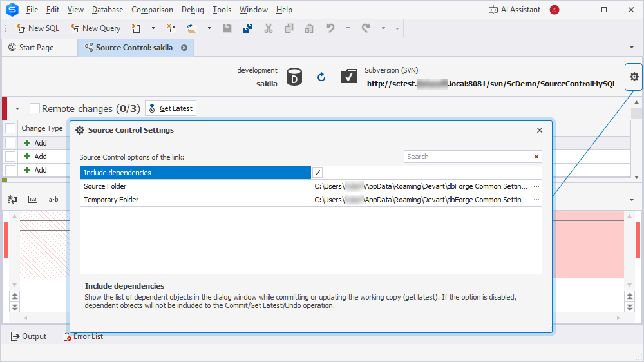Image resolution: width=644 pixels, height=362 pixels.
Task: Click the Save All toolbar icon
Action: [247, 28]
